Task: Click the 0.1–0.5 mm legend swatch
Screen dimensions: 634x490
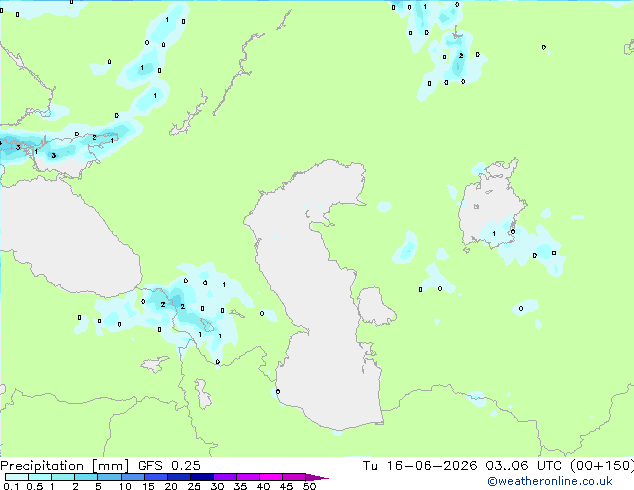Action: (x=17, y=477)
